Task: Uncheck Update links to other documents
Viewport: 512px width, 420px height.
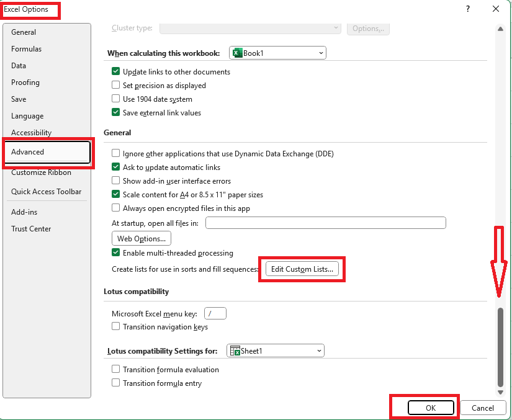Action: (x=116, y=72)
